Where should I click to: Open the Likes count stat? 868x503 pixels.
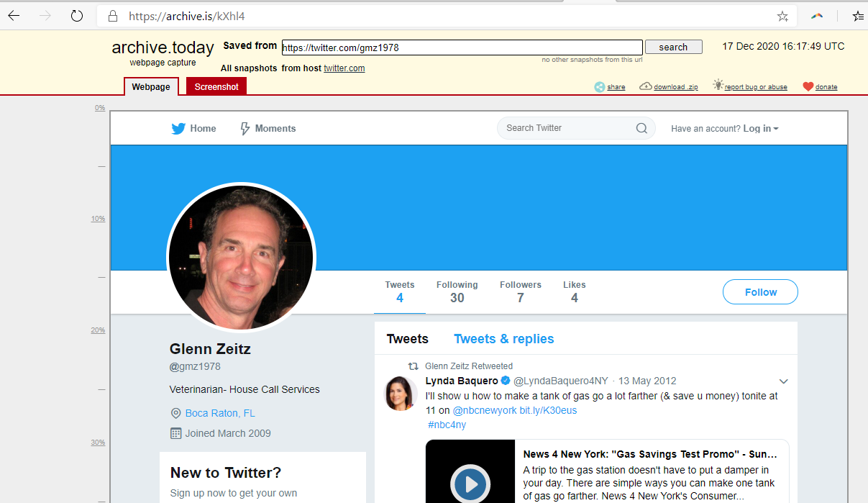[574, 291]
